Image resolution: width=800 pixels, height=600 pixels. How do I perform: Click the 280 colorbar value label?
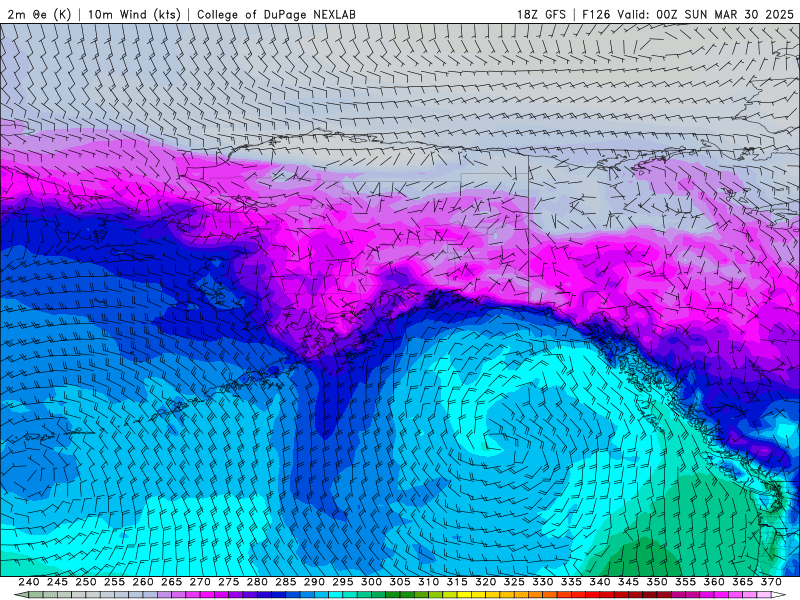pos(257,582)
